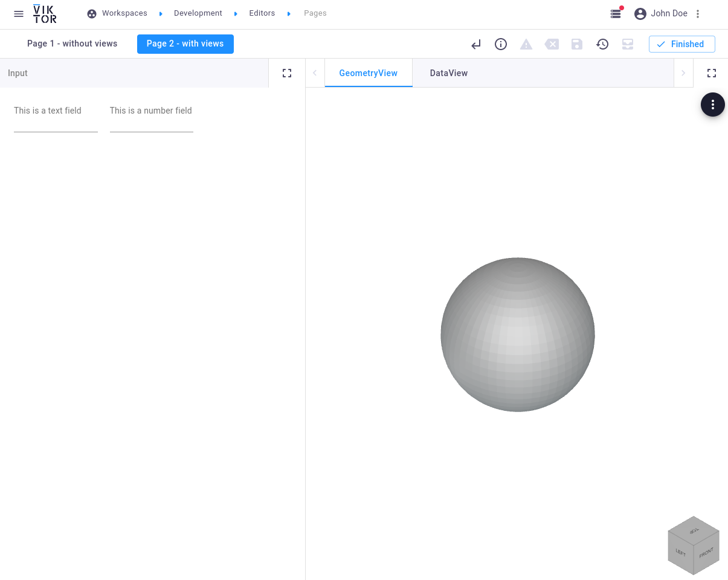
Task: Navigate to Editors breadcrumb
Action: click(x=262, y=13)
